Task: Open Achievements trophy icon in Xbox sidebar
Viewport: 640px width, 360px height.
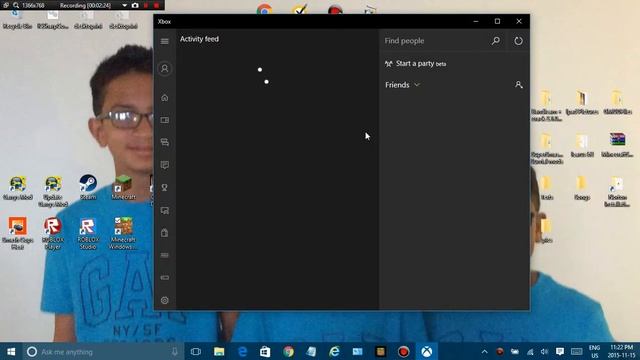Action: pos(164,187)
